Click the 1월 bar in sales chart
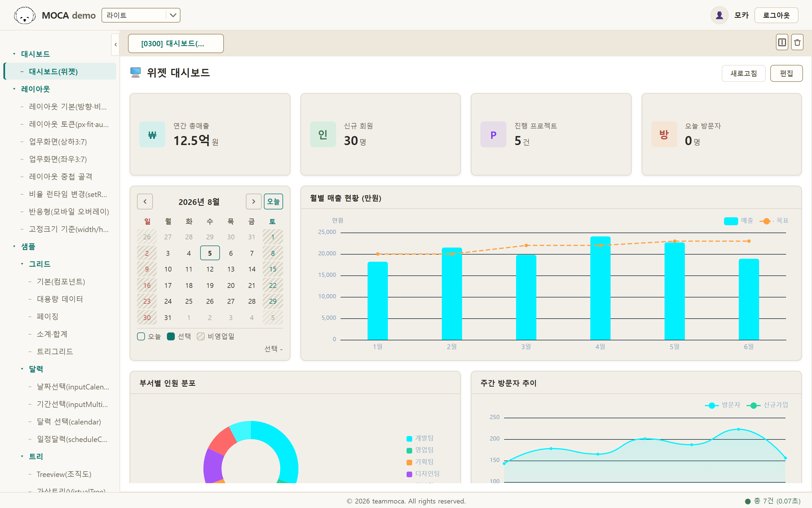Image resolution: width=812 pixels, height=508 pixels. pos(378,301)
